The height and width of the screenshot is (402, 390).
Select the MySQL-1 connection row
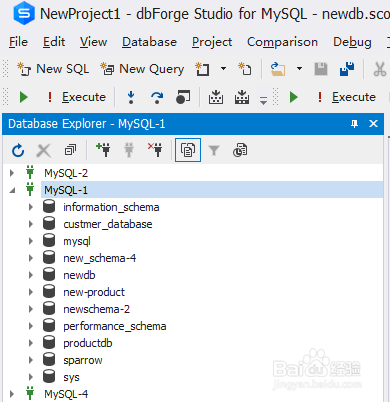[x=212, y=190]
